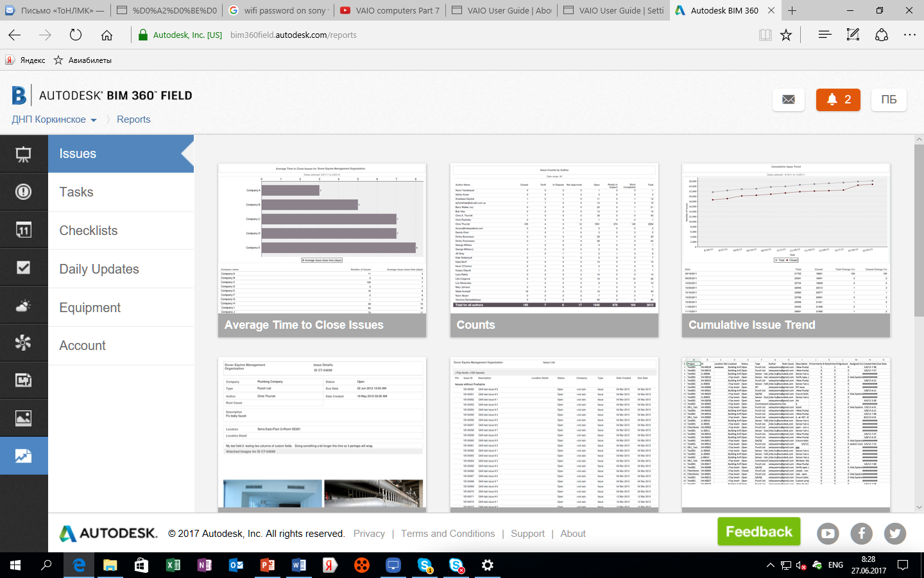This screenshot has height=578, width=924.
Task: Switch to VAIO computers Part 7 tab
Action: [x=390, y=10]
